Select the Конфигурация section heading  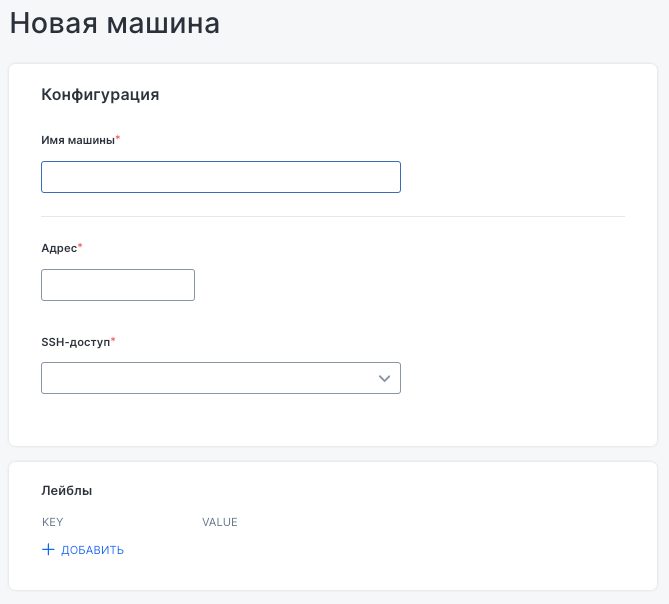(x=100, y=95)
